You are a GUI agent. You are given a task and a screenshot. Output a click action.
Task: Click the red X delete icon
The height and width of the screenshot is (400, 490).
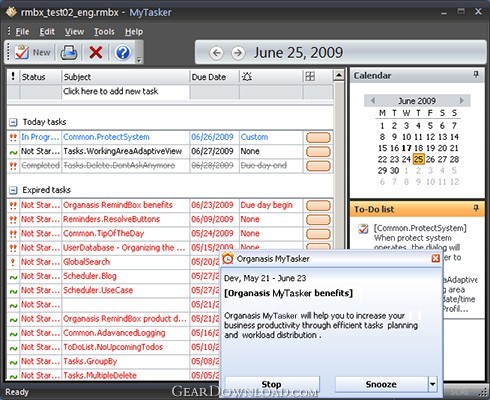[96, 52]
